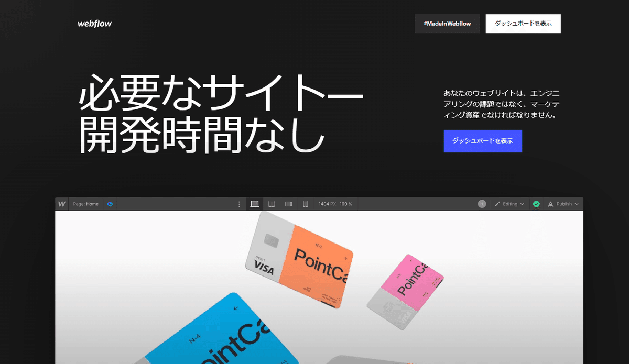Click the Webflow W logo in the designer bar
This screenshot has width=629, height=364.
(61, 204)
